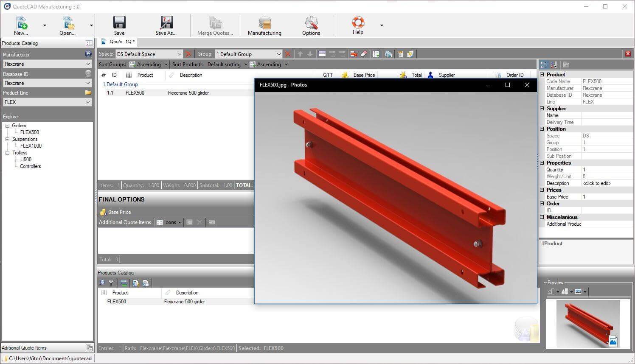Viewport: 635px width, 364px height.
Task: Select the search magnifier in Products Catalog toolbar
Action: coord(102,283)
